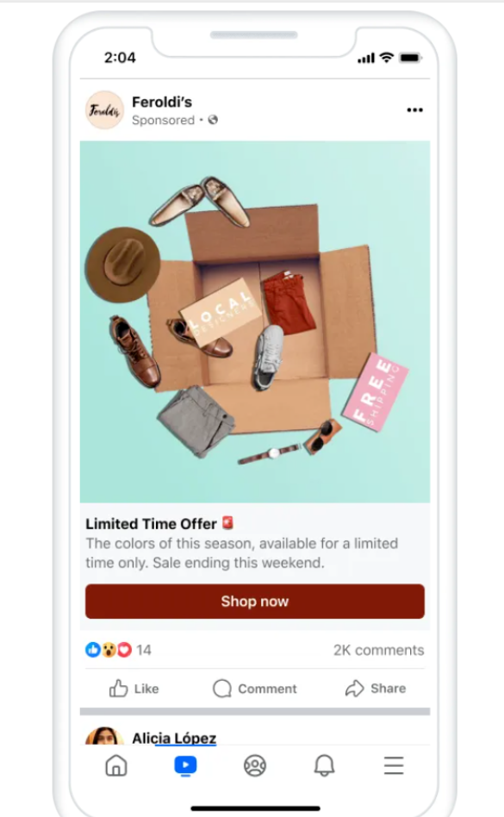Click the globe public audience icon

click(x=213, y=120)
